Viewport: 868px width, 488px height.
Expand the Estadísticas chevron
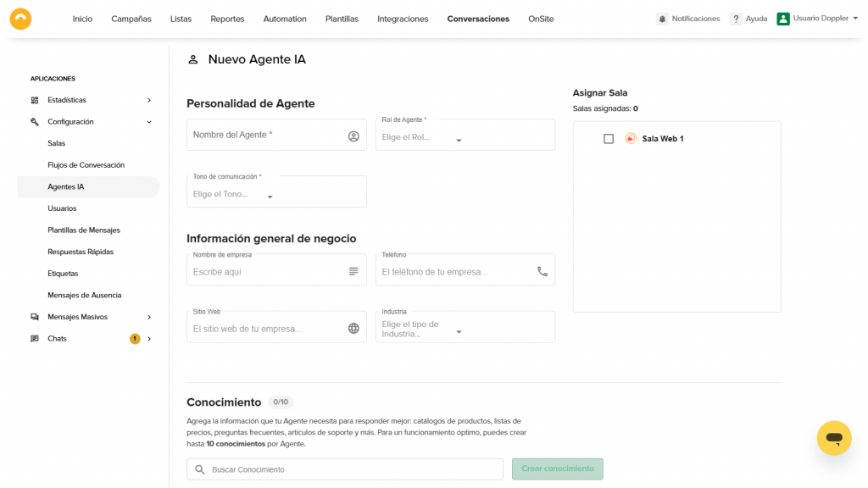click(x=149, y=100)
